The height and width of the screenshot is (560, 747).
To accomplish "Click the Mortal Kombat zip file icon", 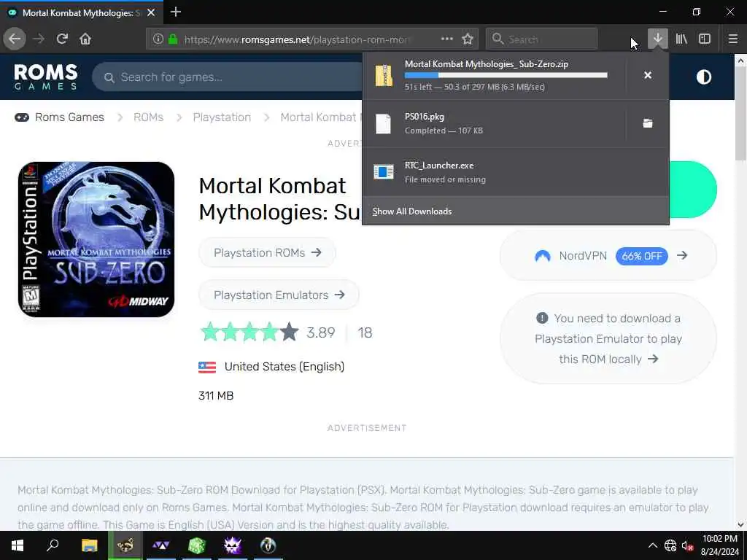I will [x=384, y=76].
